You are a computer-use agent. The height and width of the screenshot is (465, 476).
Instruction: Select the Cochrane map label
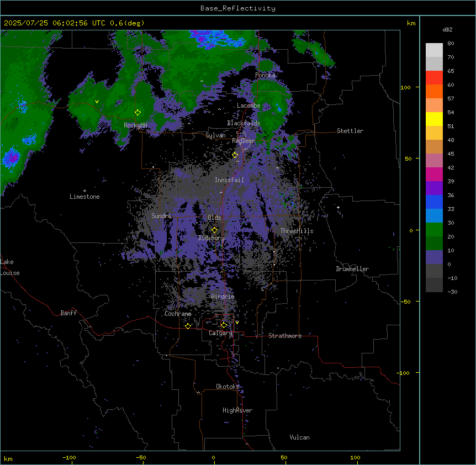coord(178,314)
